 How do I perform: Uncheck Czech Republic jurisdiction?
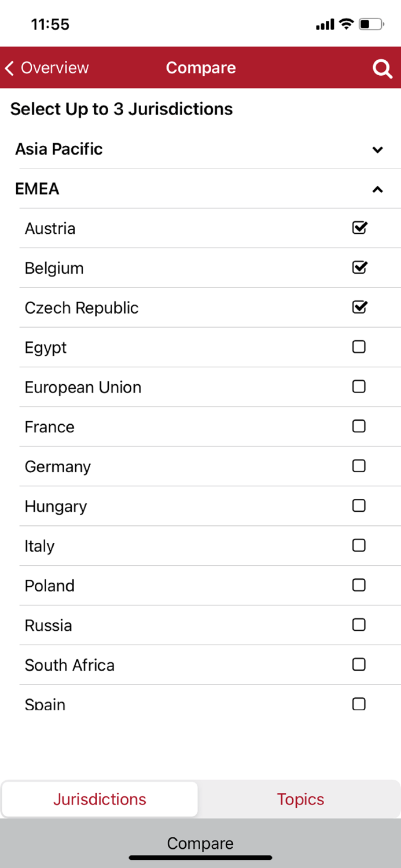tap(359, 307)
